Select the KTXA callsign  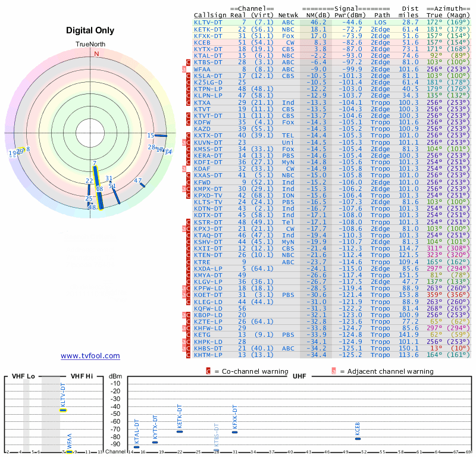[202, 102]
